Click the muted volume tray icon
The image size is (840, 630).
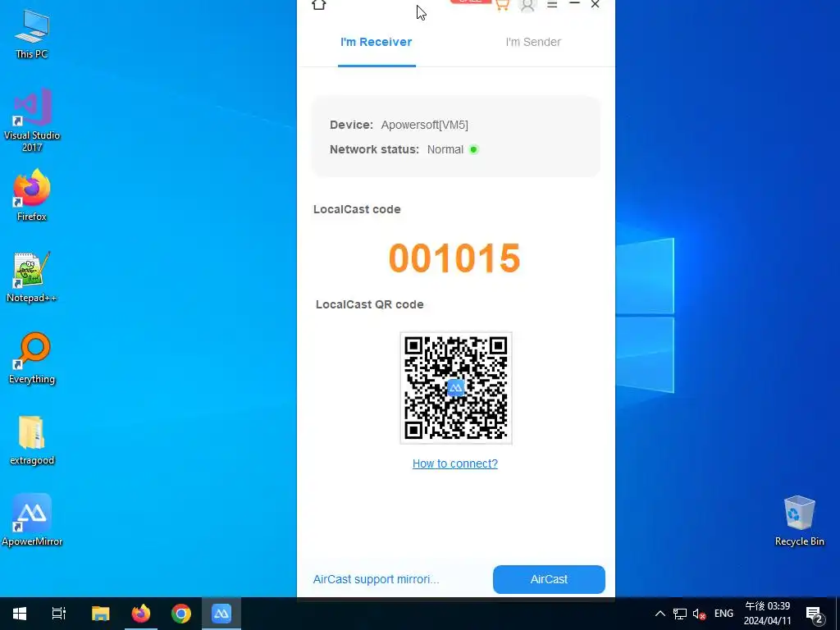699,614
